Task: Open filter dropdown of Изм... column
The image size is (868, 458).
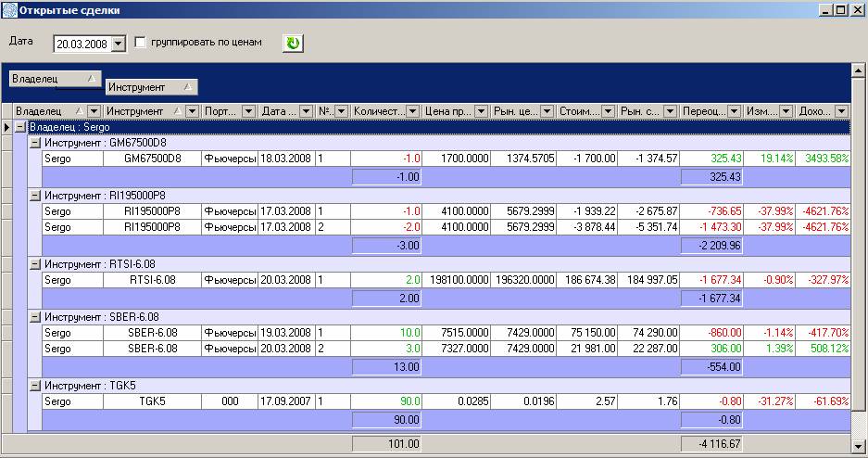Action: click(786, 111)
